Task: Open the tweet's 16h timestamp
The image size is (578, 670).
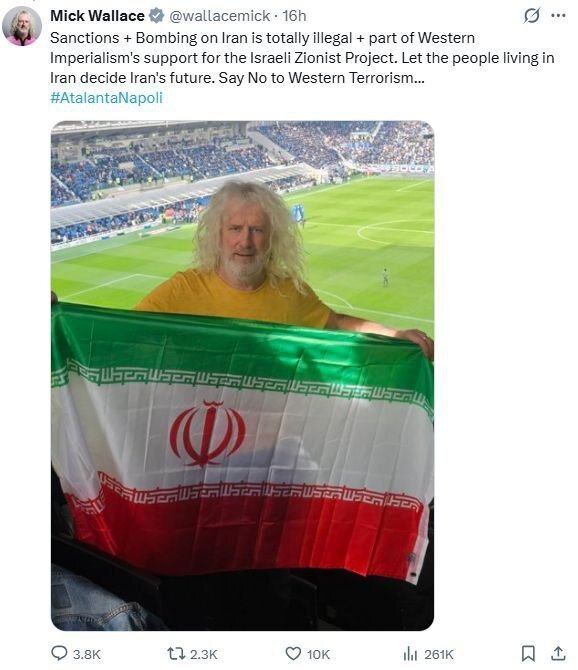Action: pyautogui.click(x=294, y=16)
